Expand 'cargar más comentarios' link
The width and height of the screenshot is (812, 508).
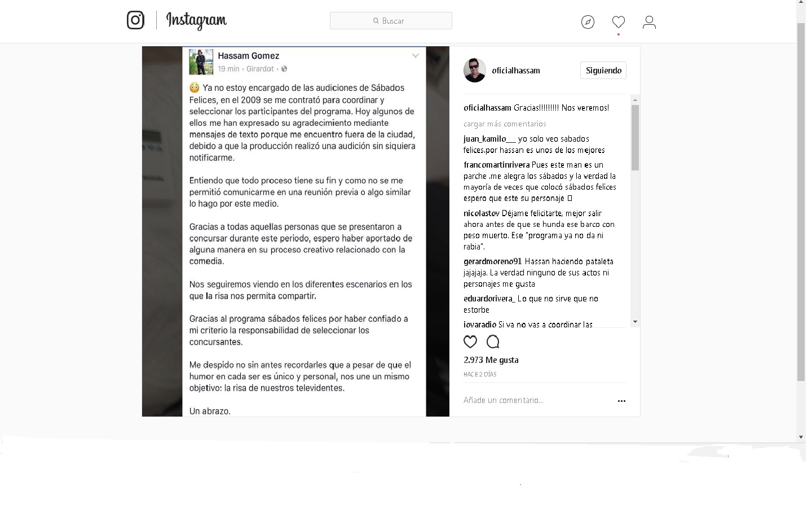[505, 124]
